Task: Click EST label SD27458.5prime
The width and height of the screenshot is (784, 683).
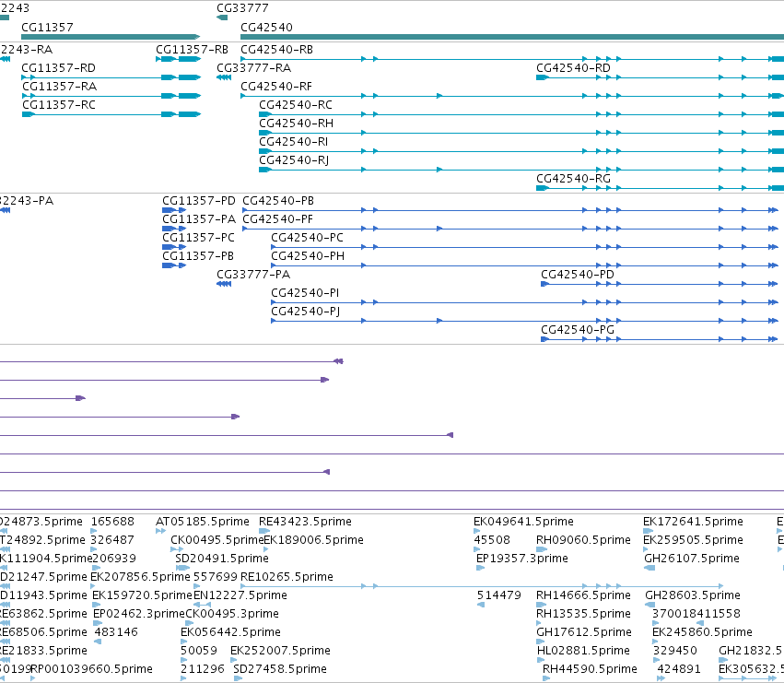Action: tap(280, 669)
